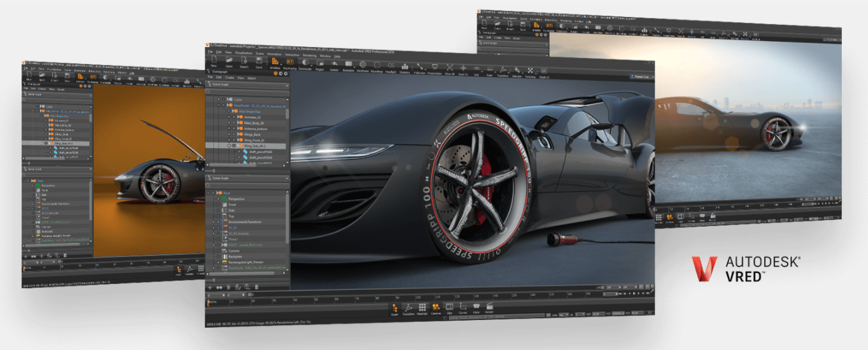Toggle checkbox of Main_Body_09 node in center window
The height and width of the screenshot is (350, 868).
tap(233, 123)
